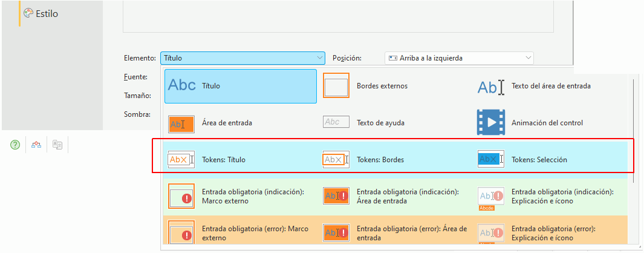Screen dimensions: 644x253
Task: Choose the Bordes externos frame icon
Action: click(x=336, y=85)
